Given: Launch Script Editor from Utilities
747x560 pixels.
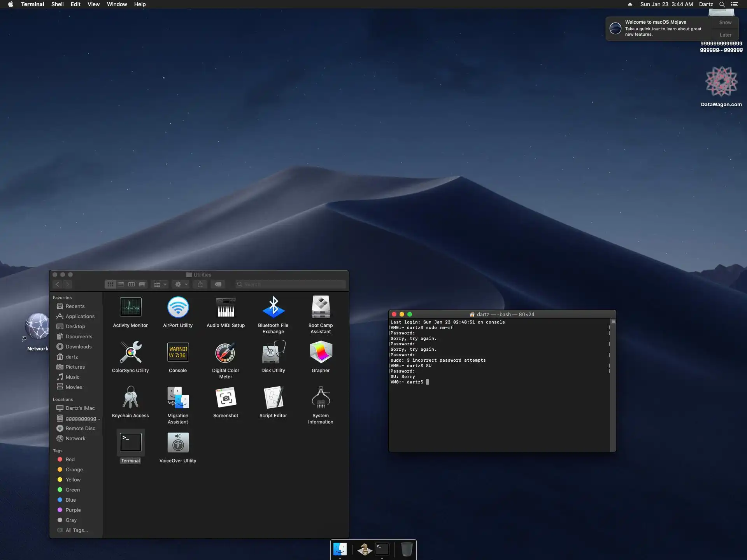Looking at the screenshot, I should (273, 397).
